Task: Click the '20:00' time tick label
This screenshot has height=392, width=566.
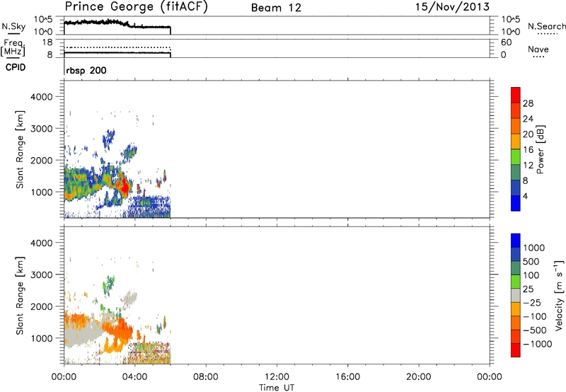Action: (419, 377)
